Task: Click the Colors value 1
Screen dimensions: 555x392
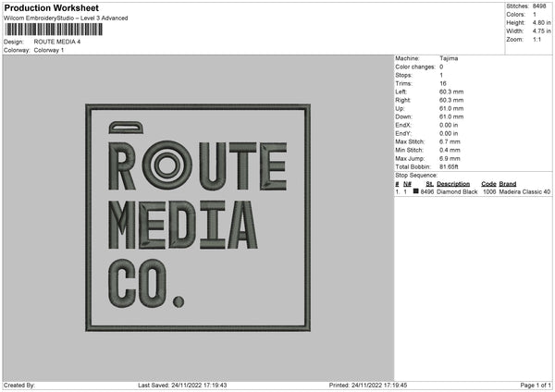Action: point(535,15)
